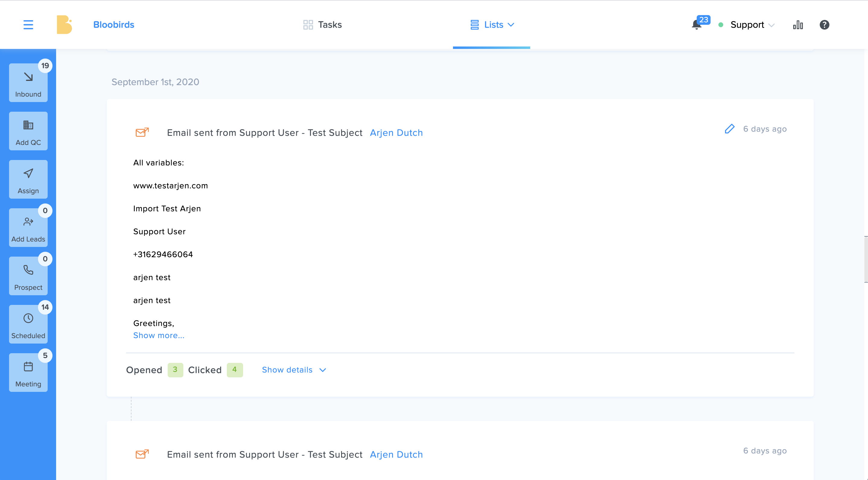Click first email title 'Email sent from Support User'
Image resolution: width=868 pixels, height=480 pixels.
click(x=265, y=133)
